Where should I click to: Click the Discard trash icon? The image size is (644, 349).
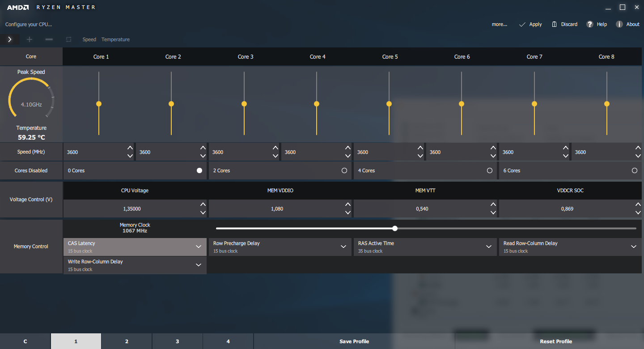point(555,24)
